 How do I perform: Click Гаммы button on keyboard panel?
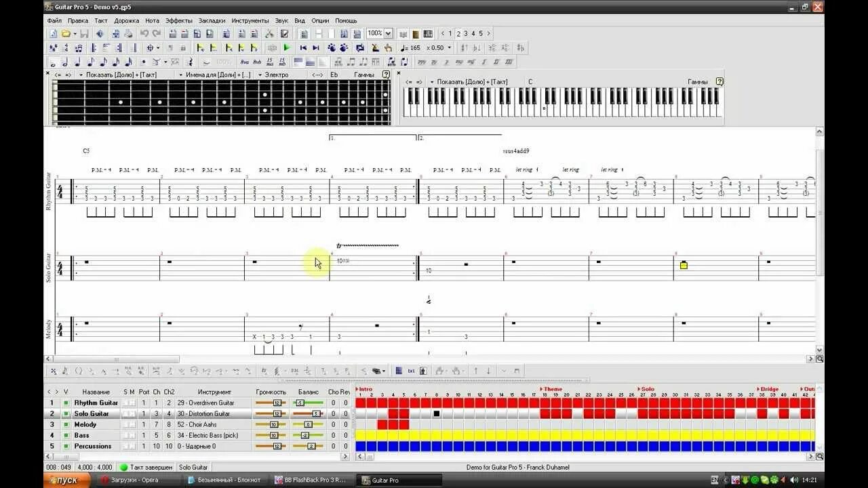tap(698, 81)
